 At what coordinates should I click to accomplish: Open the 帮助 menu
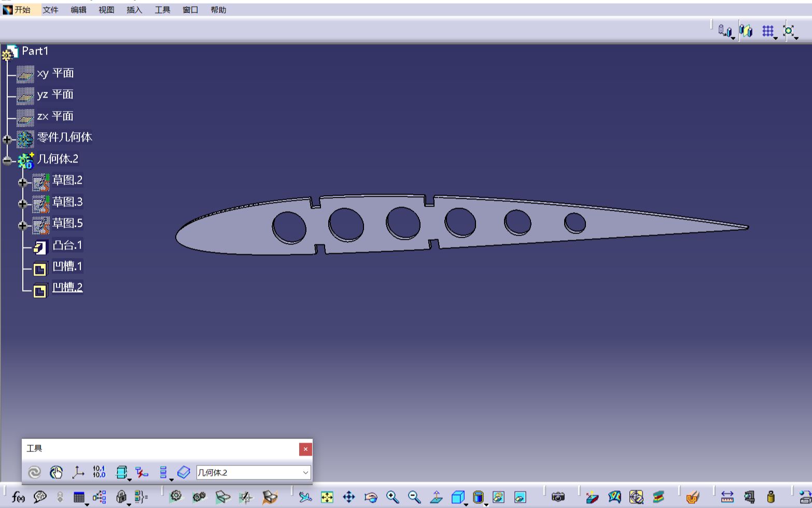click(218, 10)
